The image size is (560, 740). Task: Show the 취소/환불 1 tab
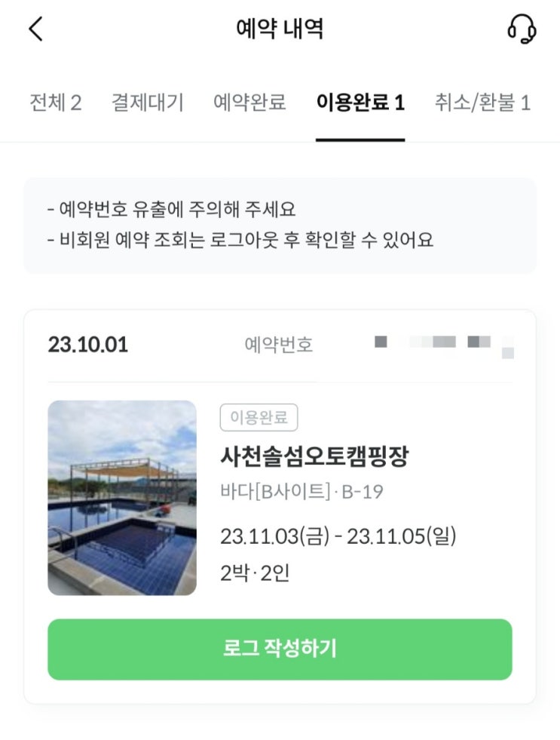[x=482, y=103]
